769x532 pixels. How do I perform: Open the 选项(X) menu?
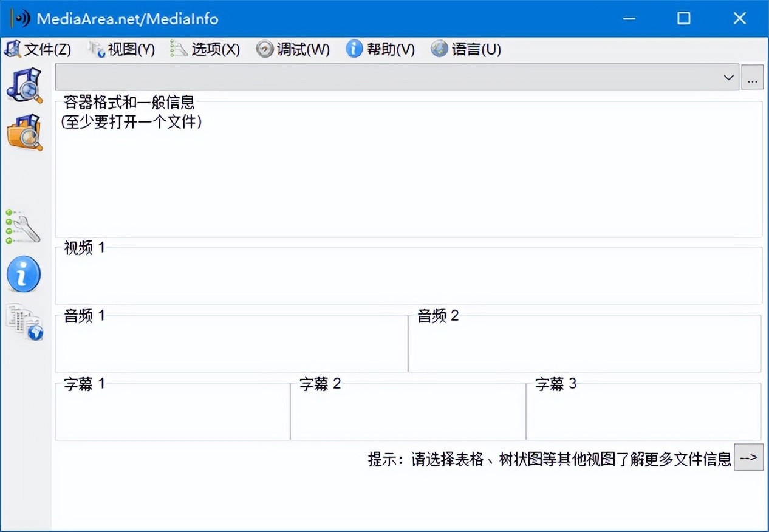tap(205, 49)
